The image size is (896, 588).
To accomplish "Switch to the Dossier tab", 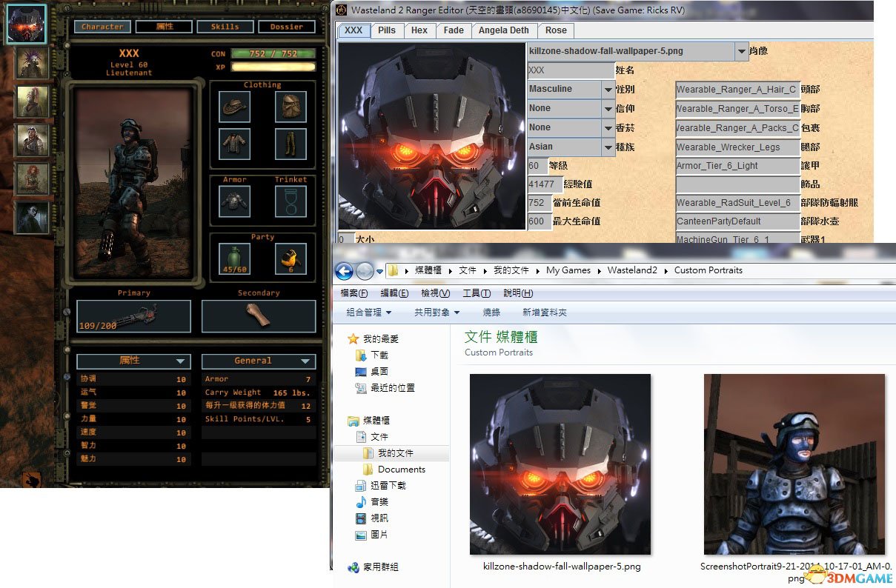I will coord(287,27).
